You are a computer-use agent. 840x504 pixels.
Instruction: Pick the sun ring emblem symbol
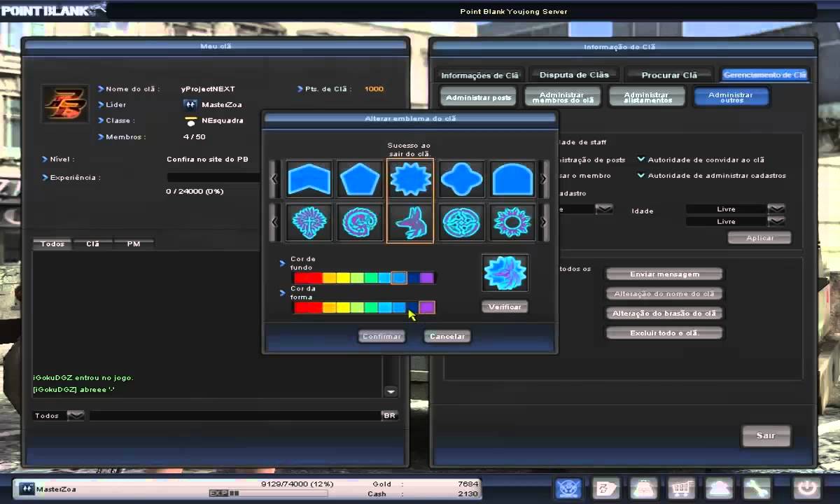click(x=513, y=222)
